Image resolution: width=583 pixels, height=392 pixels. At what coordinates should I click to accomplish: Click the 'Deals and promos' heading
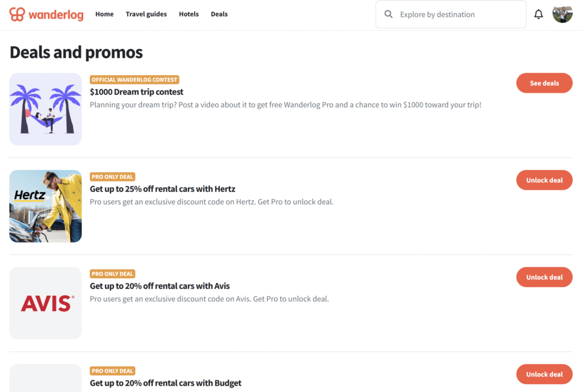coord(76,52)
